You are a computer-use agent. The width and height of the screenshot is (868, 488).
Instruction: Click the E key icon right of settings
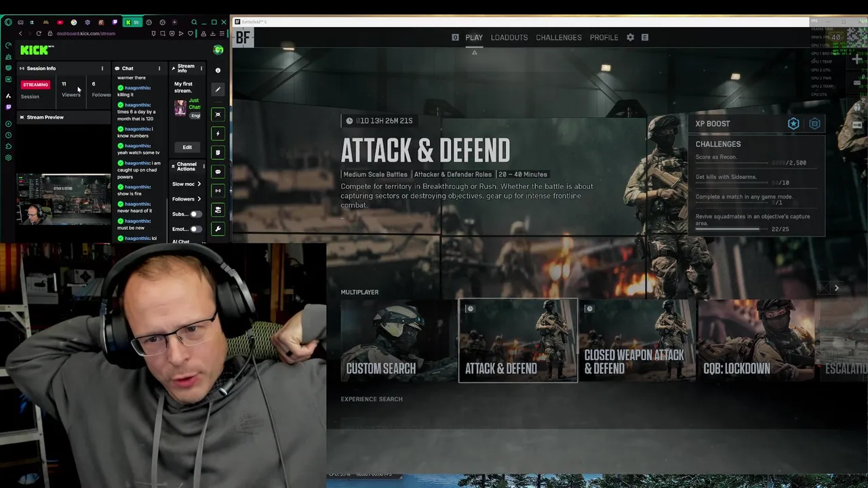click(645, 37)
